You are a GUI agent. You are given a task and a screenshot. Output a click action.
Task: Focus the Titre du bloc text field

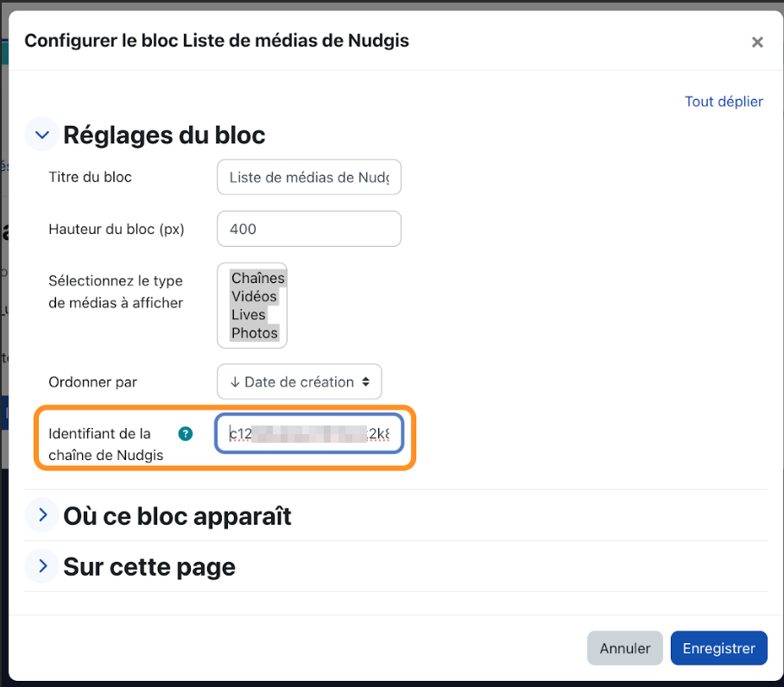click(x=309, y=178)
